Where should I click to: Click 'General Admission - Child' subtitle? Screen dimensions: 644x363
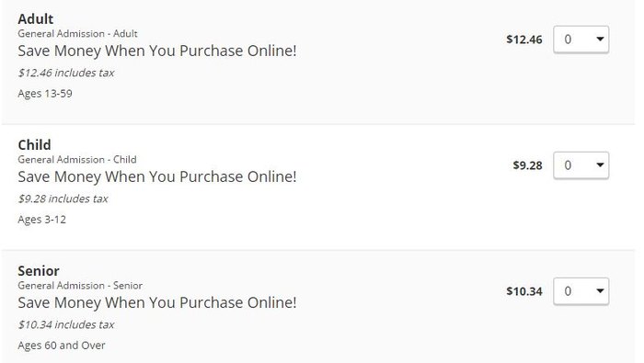point(77,160)
